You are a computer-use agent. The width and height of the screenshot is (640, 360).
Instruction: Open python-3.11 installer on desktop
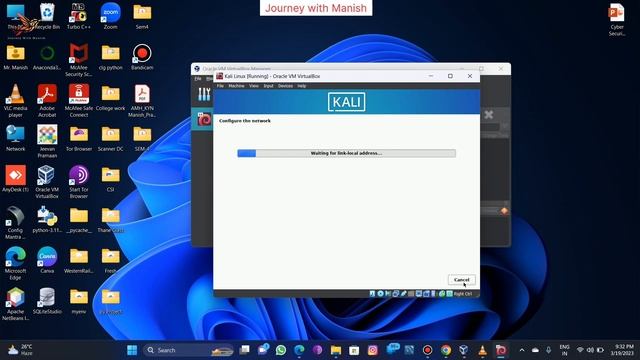tap(47, 220)
